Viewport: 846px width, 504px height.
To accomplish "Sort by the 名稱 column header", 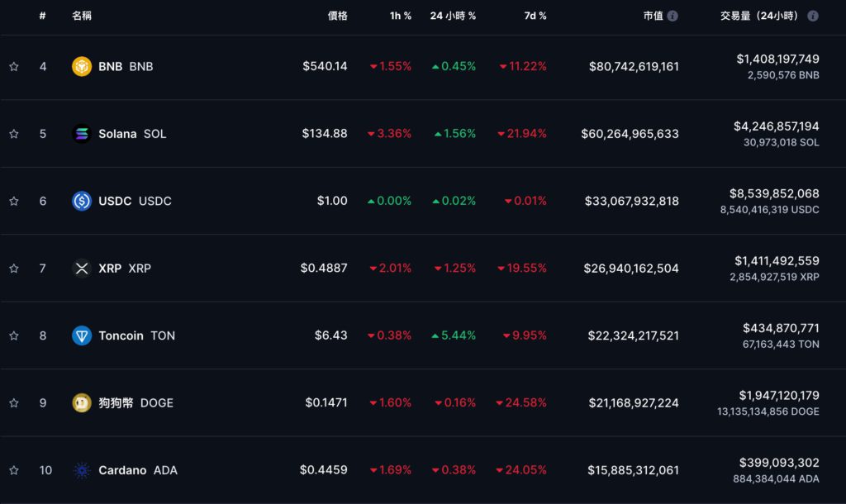I will tap(82, 16).
